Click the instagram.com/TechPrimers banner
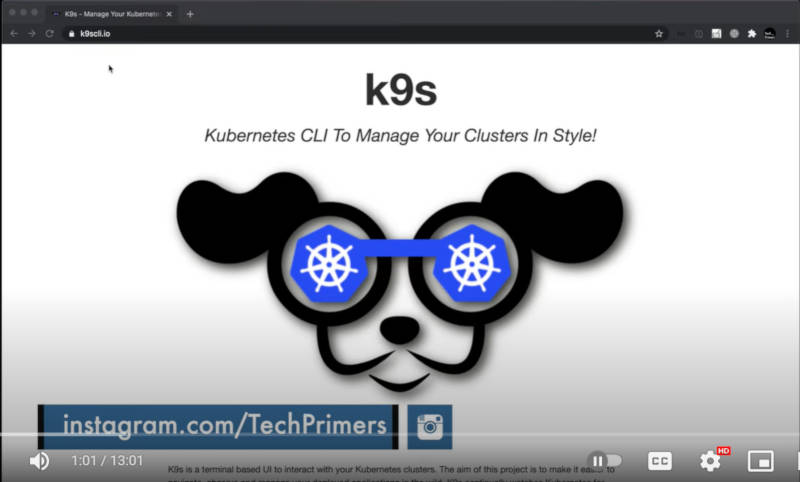Image resolution: width=800 pixels, height=482 pixels. click(218, 427)
